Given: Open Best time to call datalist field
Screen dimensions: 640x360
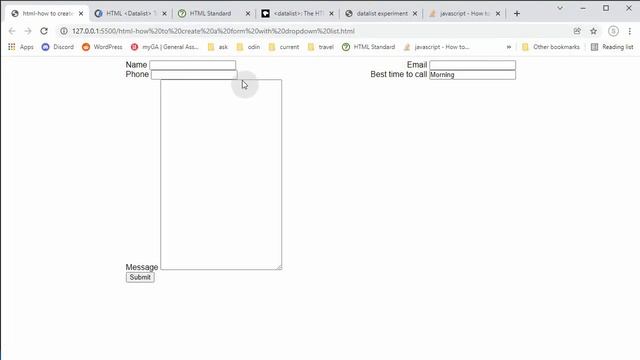Looking at the screenshot, I should pos(472,75).
